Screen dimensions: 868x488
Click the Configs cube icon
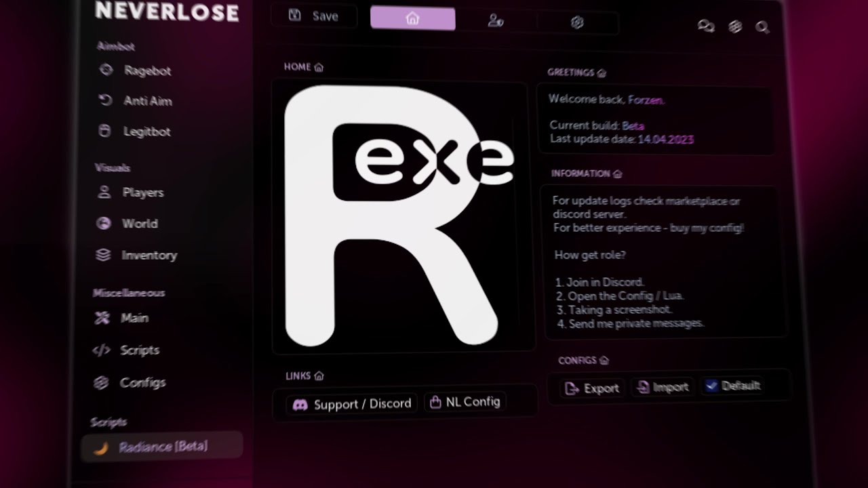tap(100, 383)
